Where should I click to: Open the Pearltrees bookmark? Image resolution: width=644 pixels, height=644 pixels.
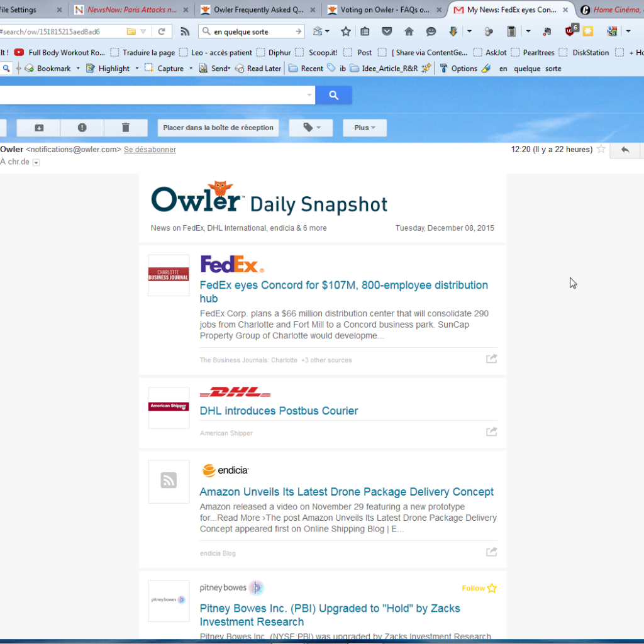[x=533, y=53]
